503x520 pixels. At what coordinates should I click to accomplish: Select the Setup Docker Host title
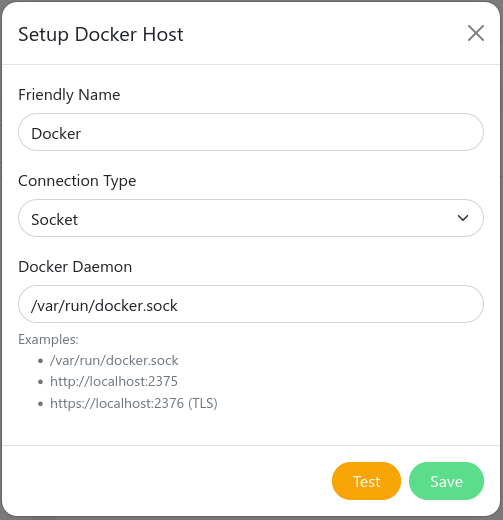click(101, 35)
